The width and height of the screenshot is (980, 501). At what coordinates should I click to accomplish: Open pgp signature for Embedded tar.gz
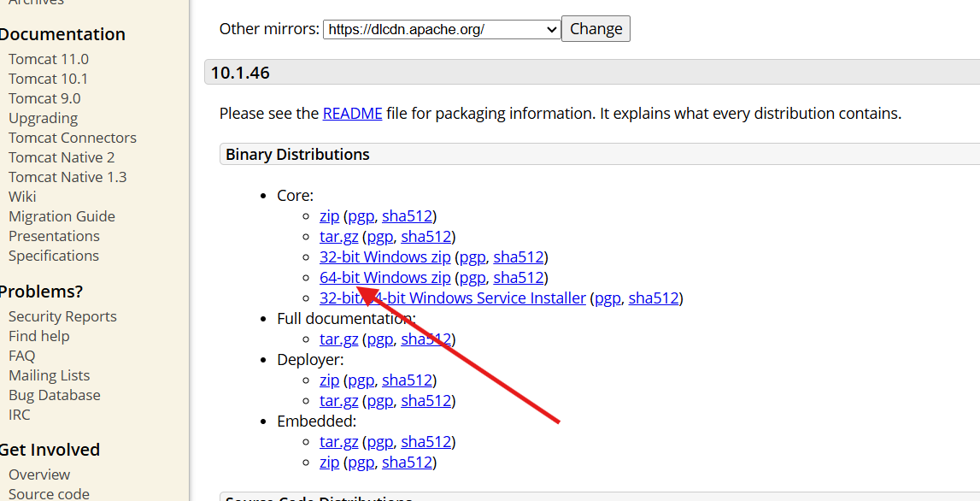tap(380, 442)
